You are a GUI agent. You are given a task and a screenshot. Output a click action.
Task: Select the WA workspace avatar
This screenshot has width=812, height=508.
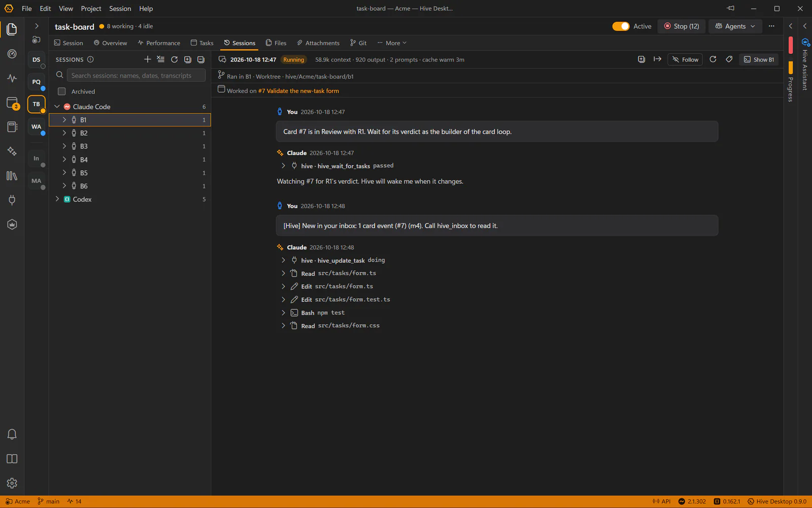click(x=36, y=127)
